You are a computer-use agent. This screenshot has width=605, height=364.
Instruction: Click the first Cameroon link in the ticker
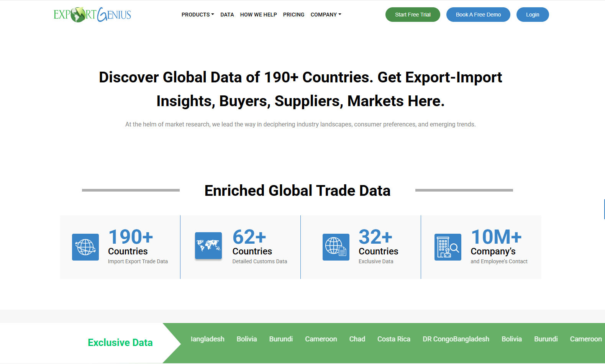click(x=321, y=339)
